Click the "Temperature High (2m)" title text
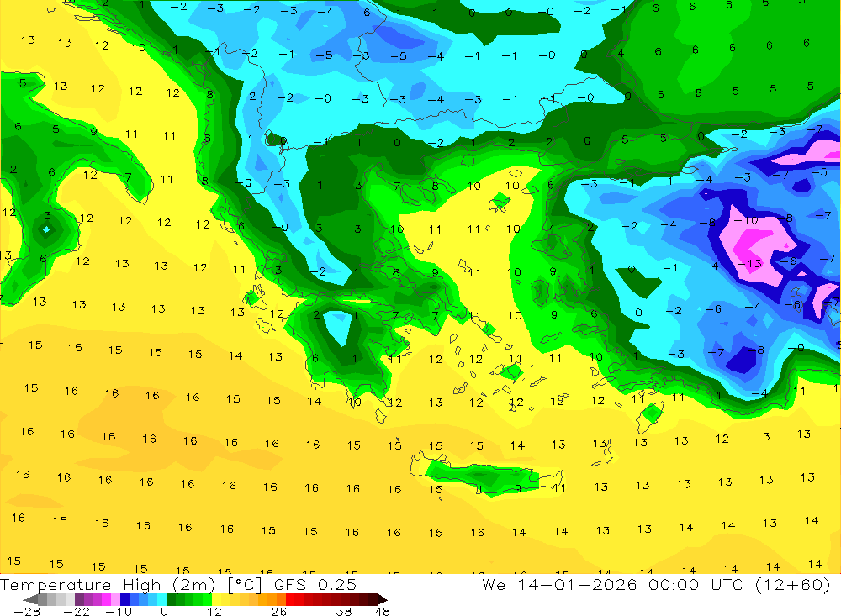Image resolution: width=841 pixels, height=616 pixels. tap(108, 585)
